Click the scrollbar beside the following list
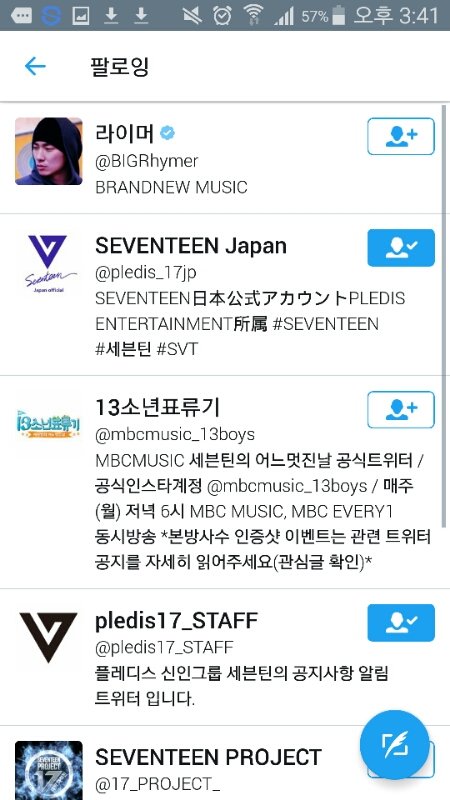 click(x=444, y=316)
